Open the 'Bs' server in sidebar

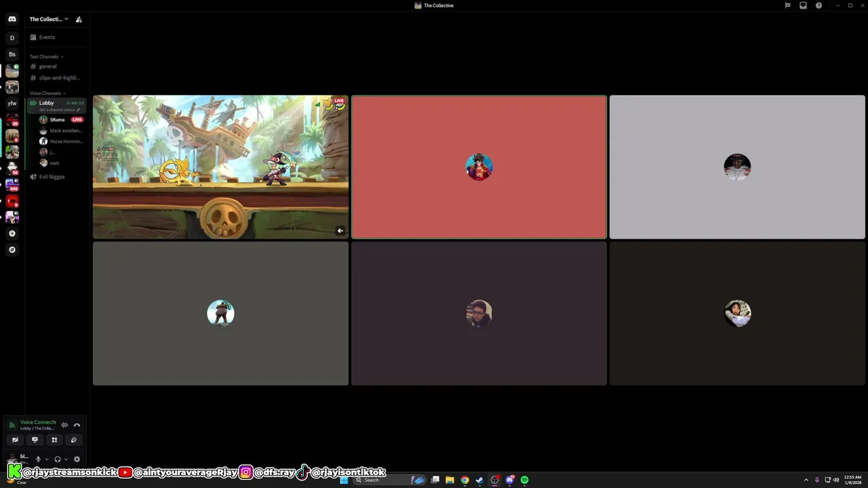coord(12,54)
